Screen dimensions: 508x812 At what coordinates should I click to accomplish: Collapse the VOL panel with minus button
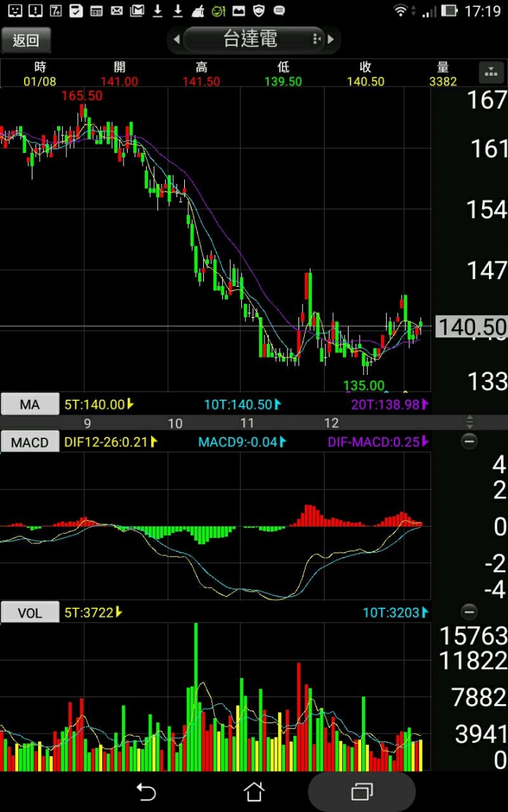(x=470, y=612)
